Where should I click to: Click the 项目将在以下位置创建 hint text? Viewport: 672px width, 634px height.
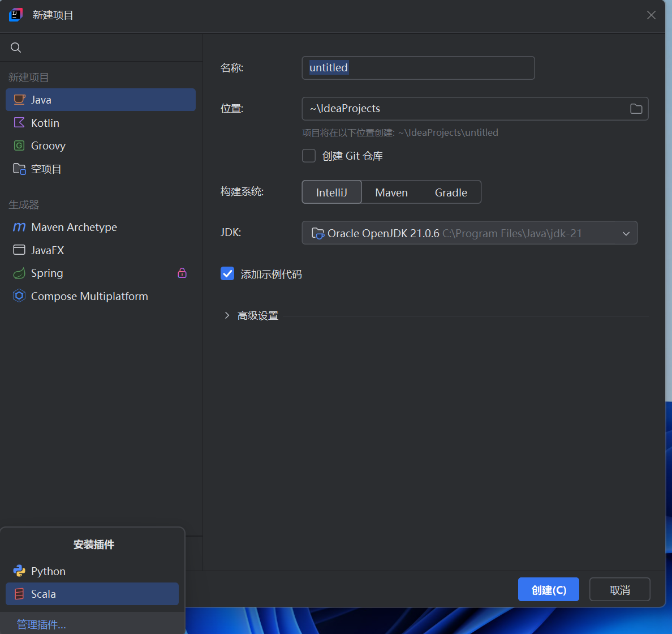tap(400, 132)
